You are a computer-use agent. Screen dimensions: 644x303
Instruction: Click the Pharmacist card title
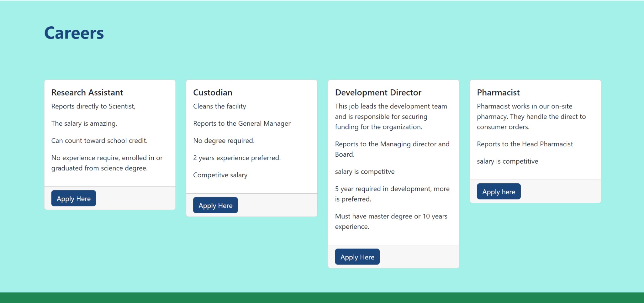(x=498, y=92)
